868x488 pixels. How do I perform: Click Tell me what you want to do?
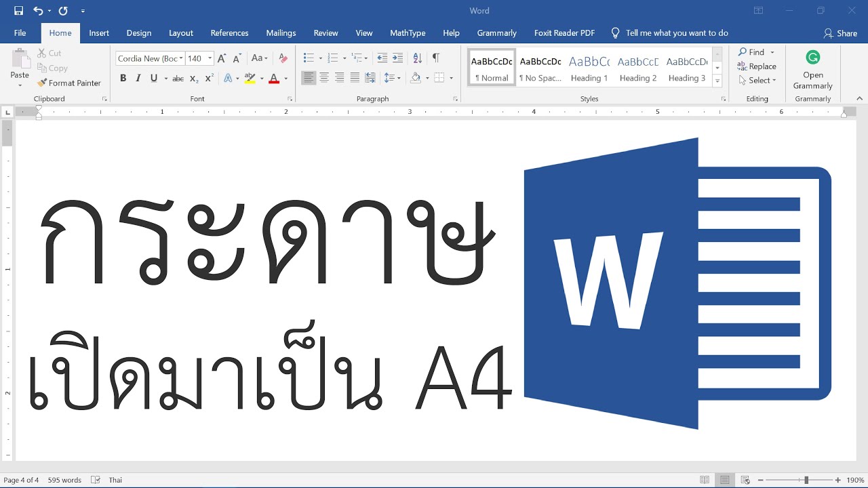pos(669,33)
